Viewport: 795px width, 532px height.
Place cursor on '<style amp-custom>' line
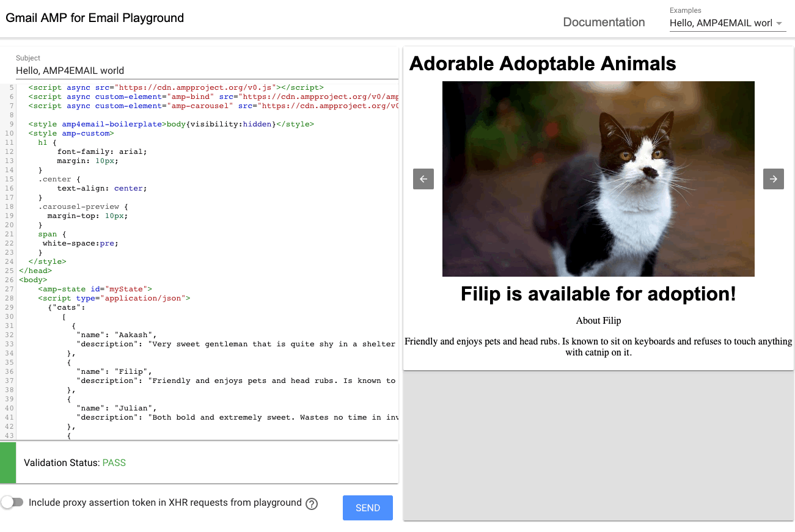pyautogui.click(x=71, y=133)
